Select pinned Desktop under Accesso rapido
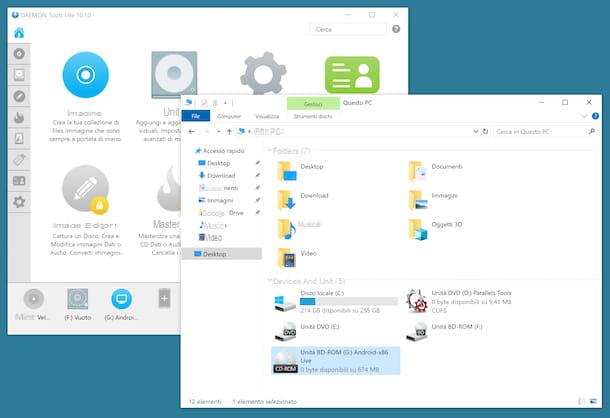The height and width of the screenshot is (418, 610). point(214,163)
